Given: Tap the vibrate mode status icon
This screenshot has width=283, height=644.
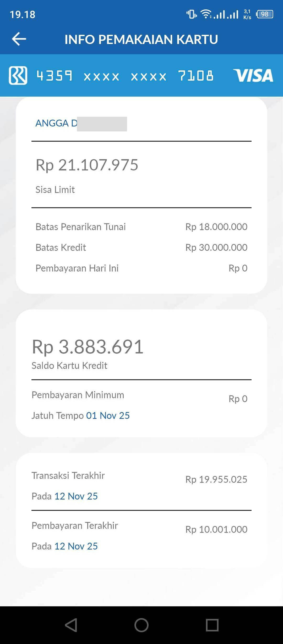Looking at the screenshot, I should tap(192, 14).
